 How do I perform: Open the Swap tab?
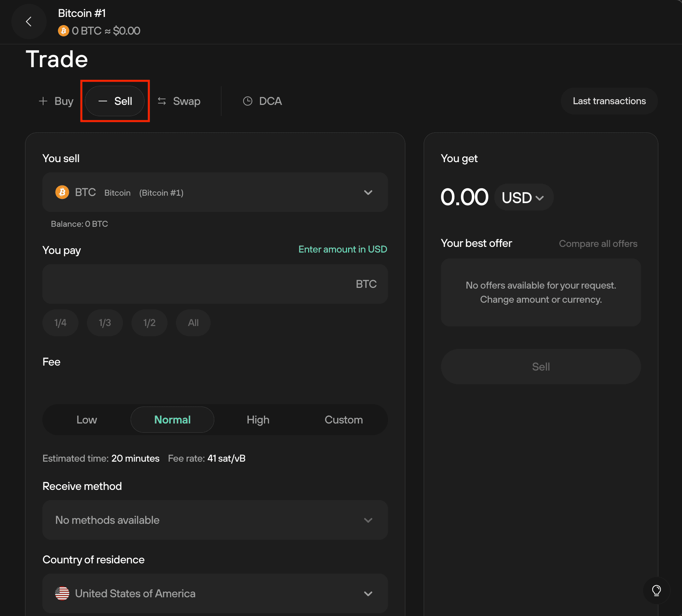pos(179,101)
